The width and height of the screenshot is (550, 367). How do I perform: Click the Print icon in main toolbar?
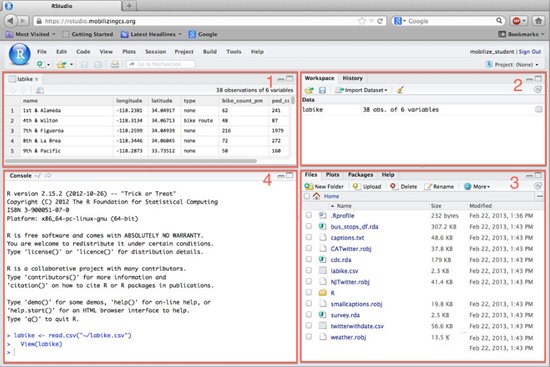115,64
